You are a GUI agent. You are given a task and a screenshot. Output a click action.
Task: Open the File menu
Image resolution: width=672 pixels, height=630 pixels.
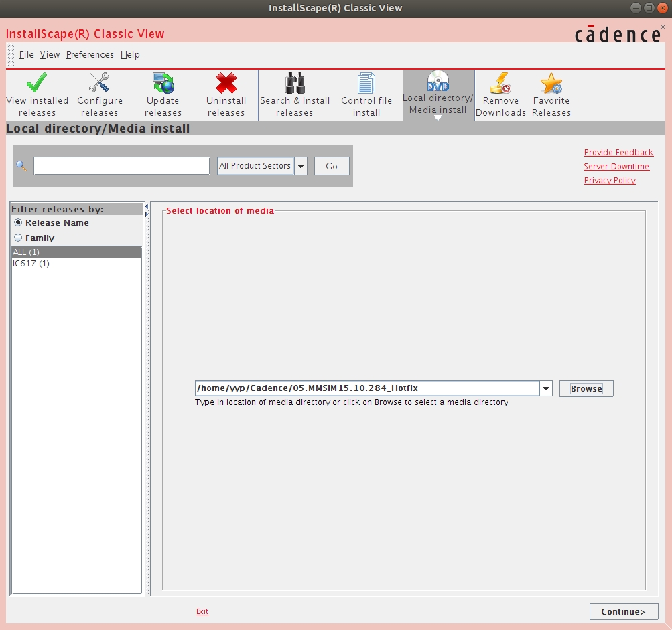pyautogui.click(x=26, y=54)
